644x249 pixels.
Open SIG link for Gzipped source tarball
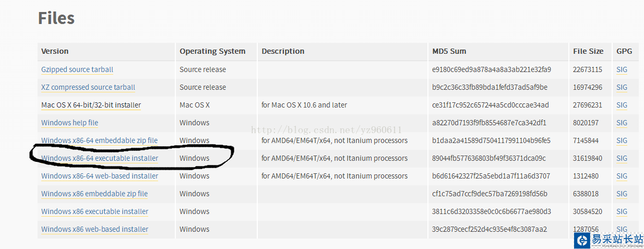[622, 69]
